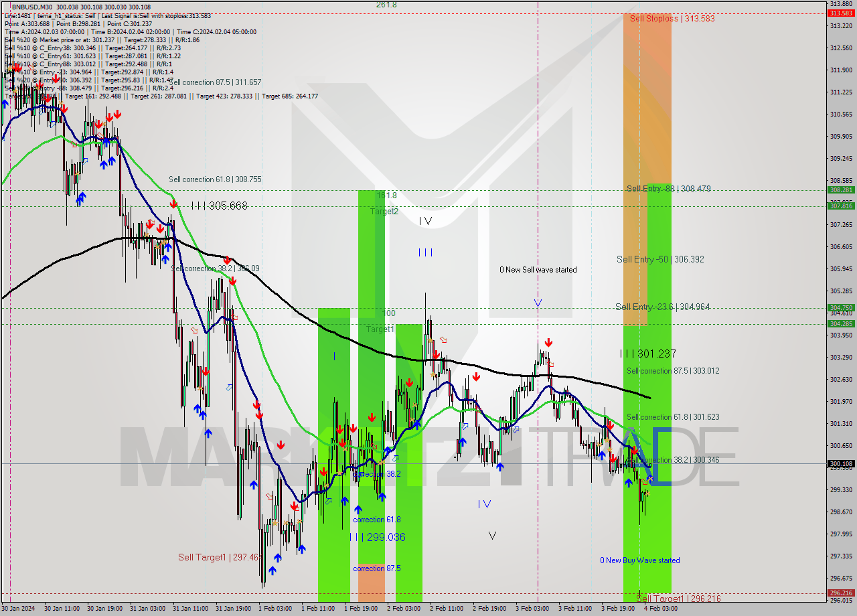Image resolution: width=857 pixels, height=616 pixels.
Task: Click the '2 Feb 11:00' time axis label
Action: pyautogui.click(x=447, y=609)
